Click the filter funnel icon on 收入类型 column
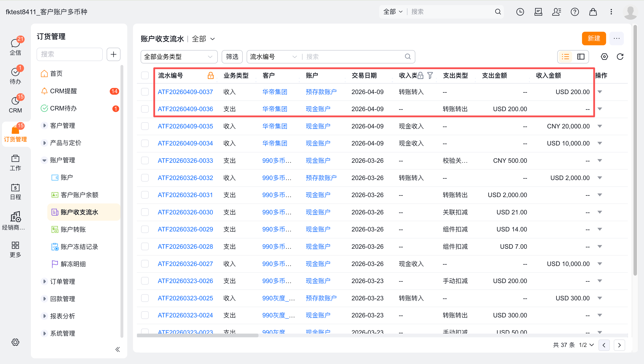644x364 pixels. point(430,75)
